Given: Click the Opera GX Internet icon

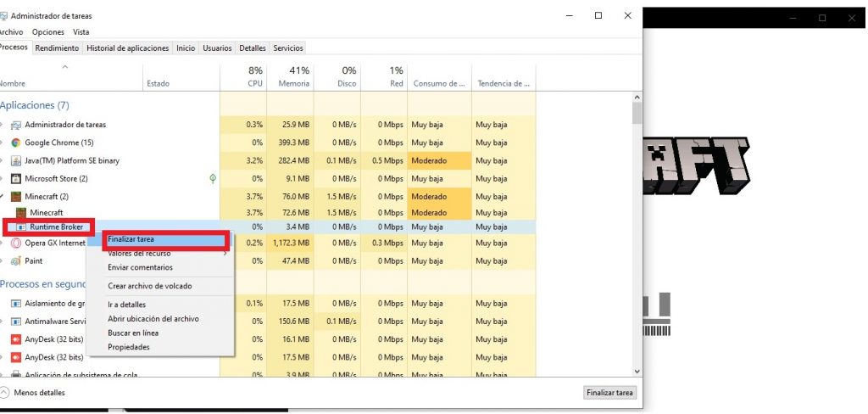Looking at the screenshot, I should 15,243.
